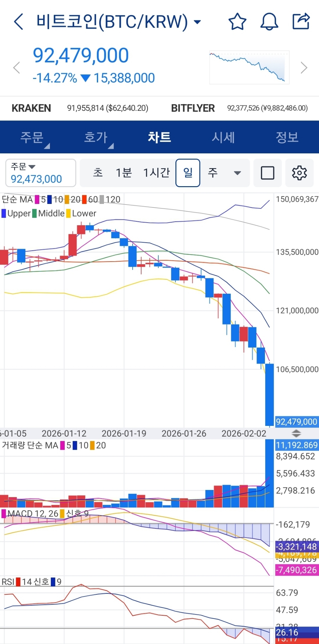Tap the back arrow icon
This screenshot has width=319, height=644.
point(19,22)
